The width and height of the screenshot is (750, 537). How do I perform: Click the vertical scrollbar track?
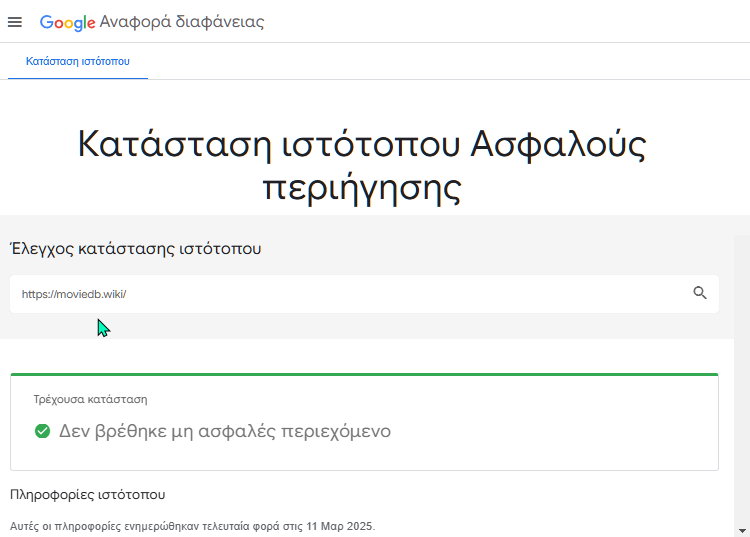click(x=742, y=380)
